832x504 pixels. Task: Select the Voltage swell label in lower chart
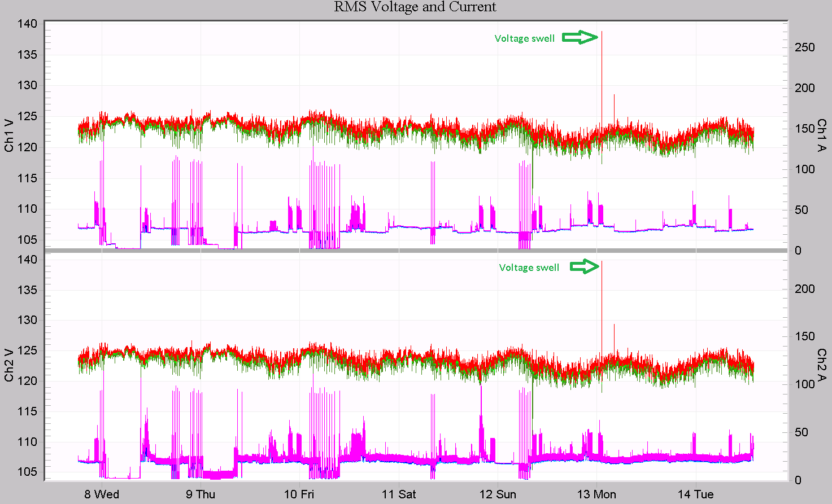click(x=529, y=268)
